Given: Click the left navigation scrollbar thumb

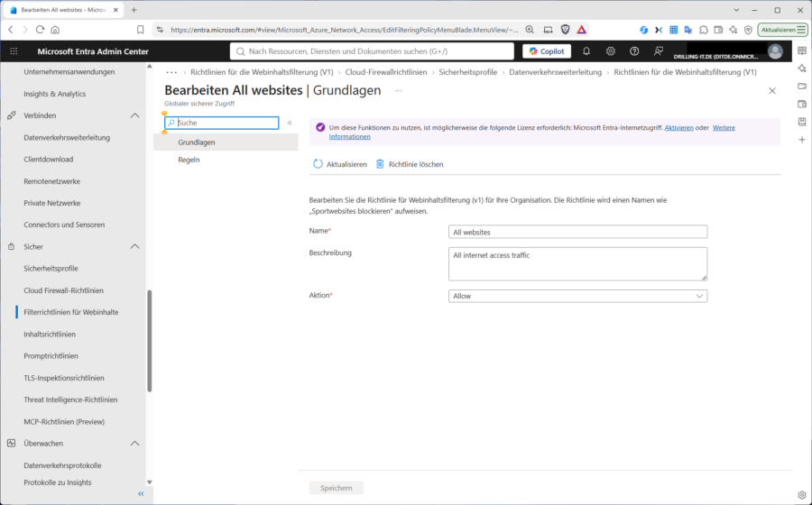Looking at the screenshot, I should [150, 341].
